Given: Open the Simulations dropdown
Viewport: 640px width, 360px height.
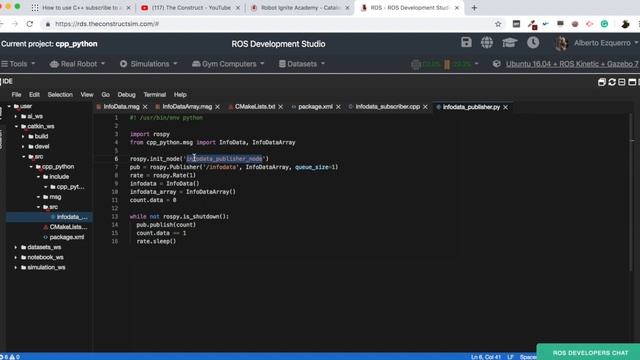Looking at the screenshot, I should [149, 64].
